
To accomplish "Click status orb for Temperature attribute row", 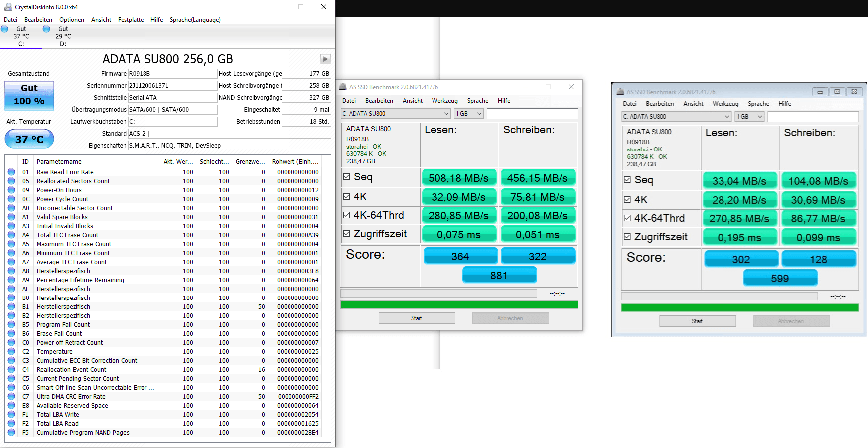I will 11,351.
